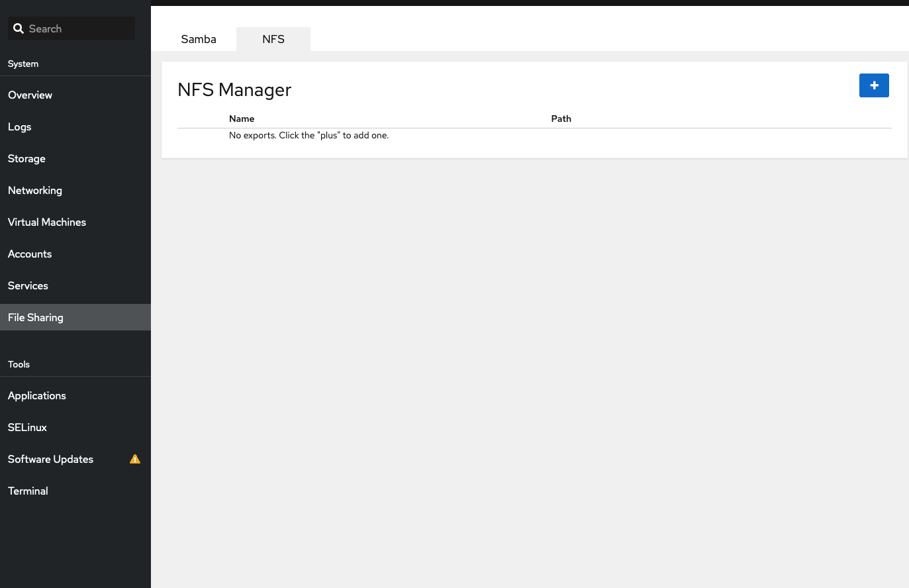Click the Software Updates warning icon
909x588 pixels.
pos(135,459)
